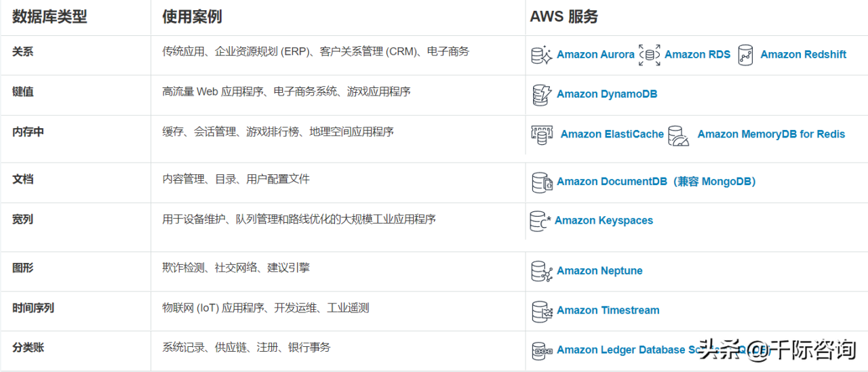
Task: Click the Amazon DocumentDB icon
Action: point(542,182)
